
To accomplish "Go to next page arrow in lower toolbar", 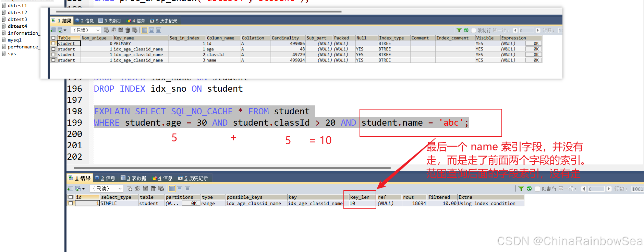I will click(x=609, y=189).
